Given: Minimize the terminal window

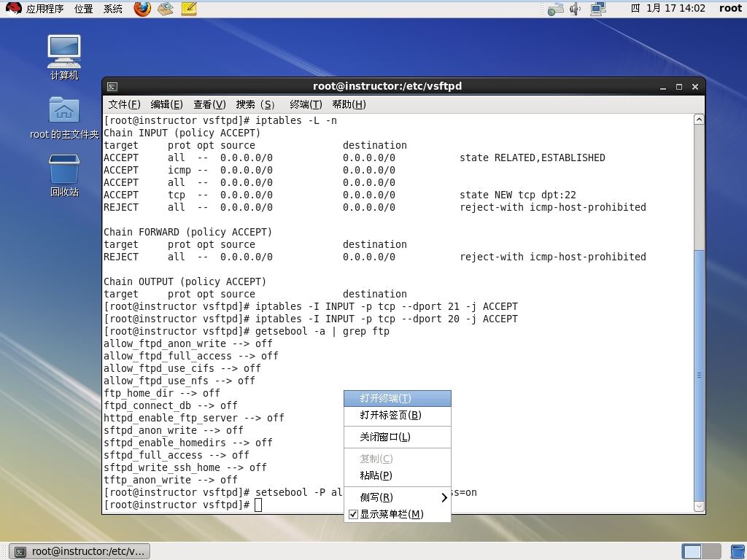Looking at the screenshot, I should (x=662, y=87).
